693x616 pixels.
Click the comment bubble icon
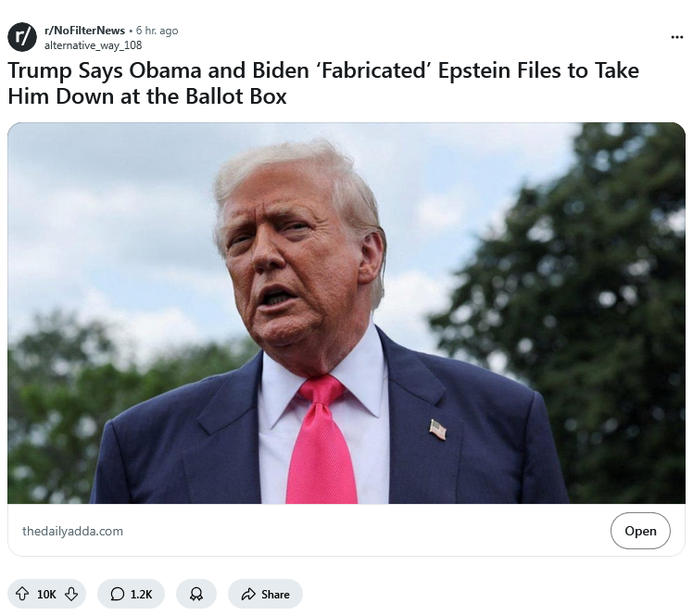[117, 594]
